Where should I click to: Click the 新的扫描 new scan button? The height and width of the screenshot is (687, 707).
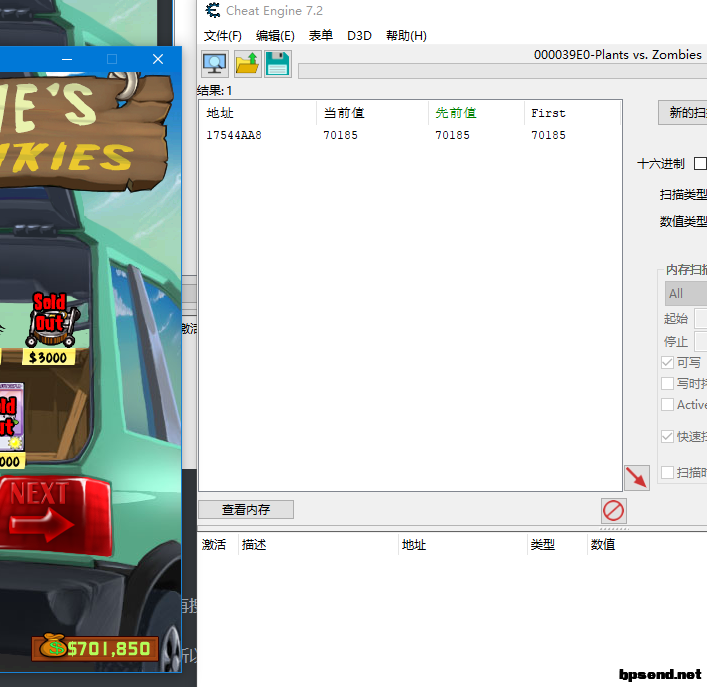coord(683,113)
